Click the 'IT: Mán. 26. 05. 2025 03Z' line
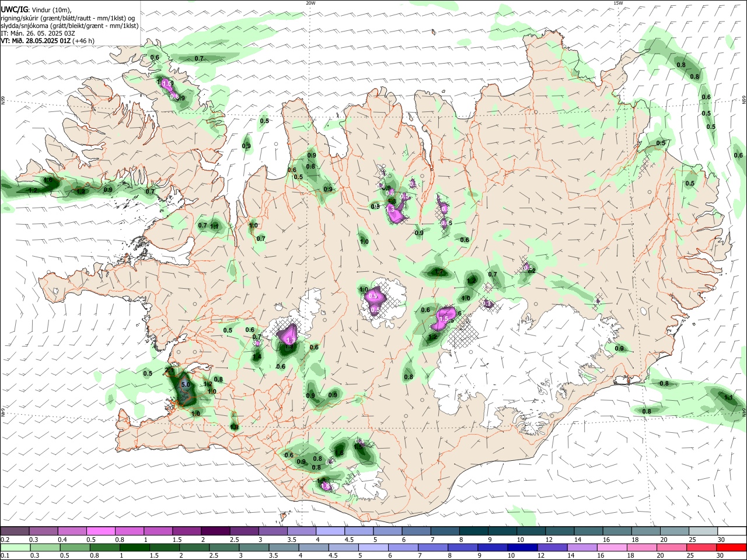Screen dimensions: 747x560 (x=37, y=33)
